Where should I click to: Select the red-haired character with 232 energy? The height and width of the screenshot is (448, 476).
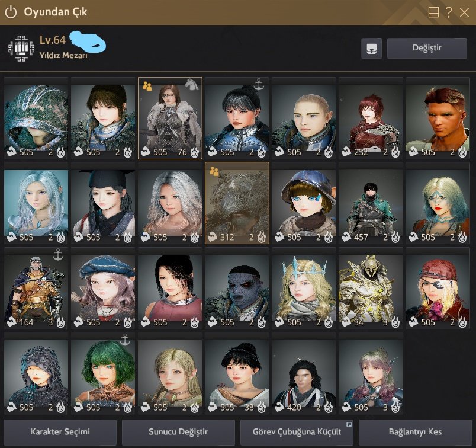tap(371, 118)
